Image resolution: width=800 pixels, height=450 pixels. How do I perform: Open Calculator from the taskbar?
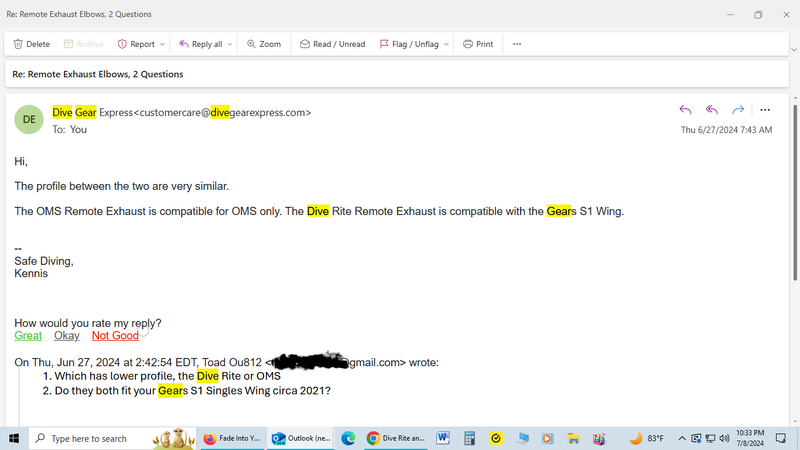[469, 438]
